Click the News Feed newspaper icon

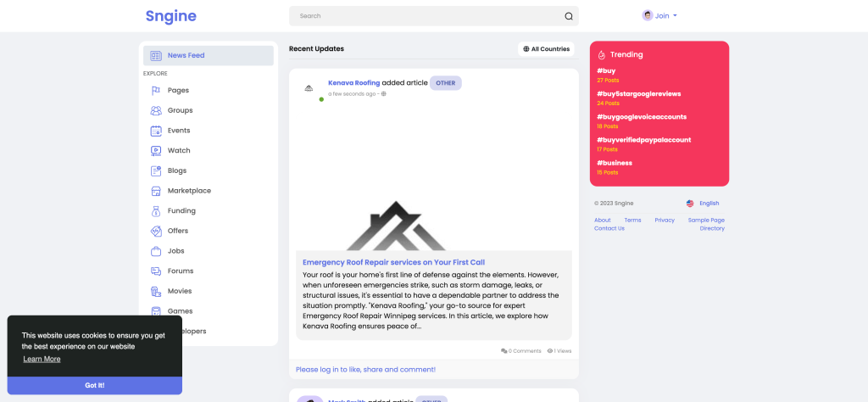click(x=156, y=55)
